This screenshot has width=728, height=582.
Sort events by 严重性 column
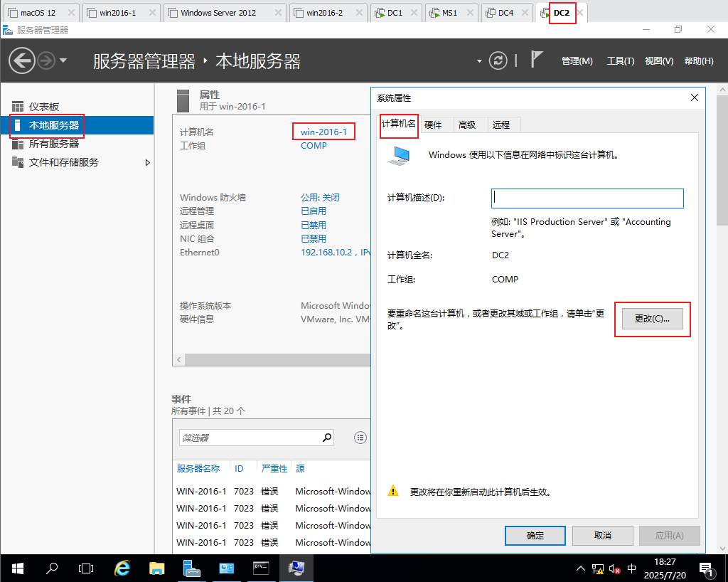point(274,468)
